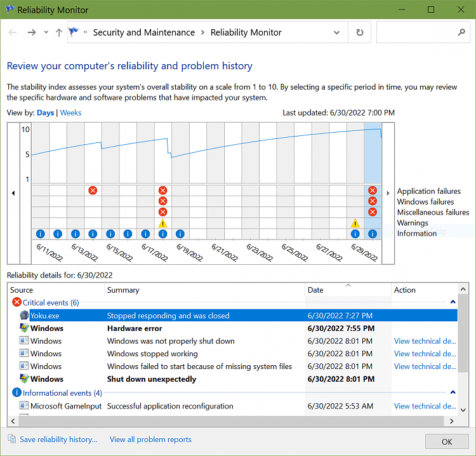Image resolution: width=476 pixels, height=456 pixels.
Task: Switch view to Days
Action: 45,112
